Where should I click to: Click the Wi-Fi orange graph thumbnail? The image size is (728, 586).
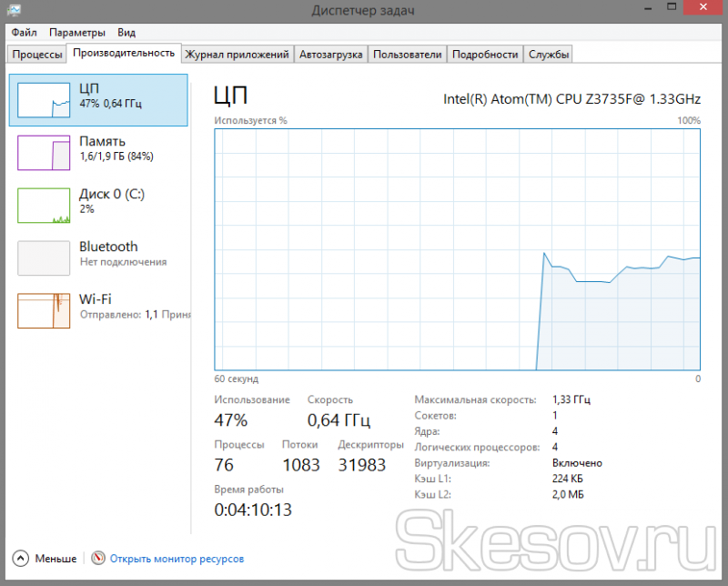pos(44,310)
